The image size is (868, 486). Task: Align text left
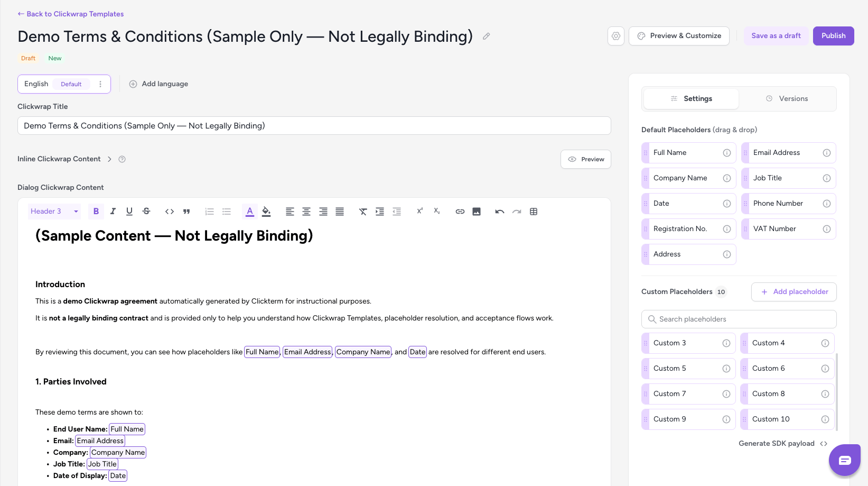click(290, 212)
